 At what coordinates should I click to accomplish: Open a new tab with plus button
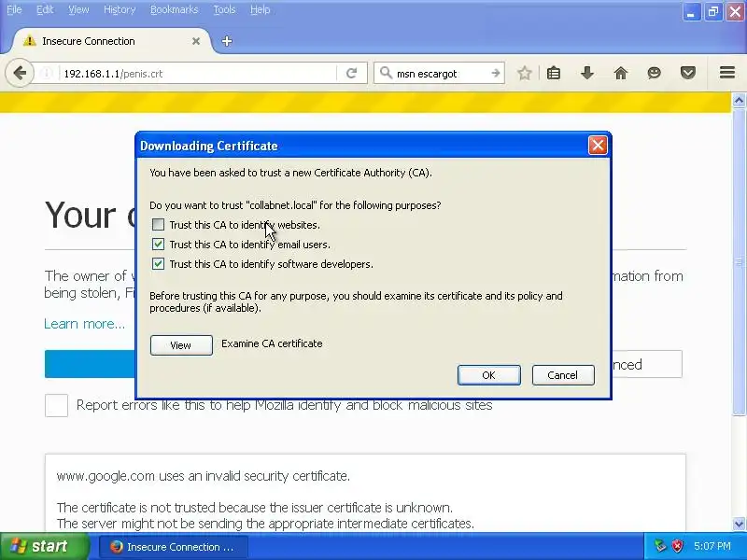[x=227, y=41]
